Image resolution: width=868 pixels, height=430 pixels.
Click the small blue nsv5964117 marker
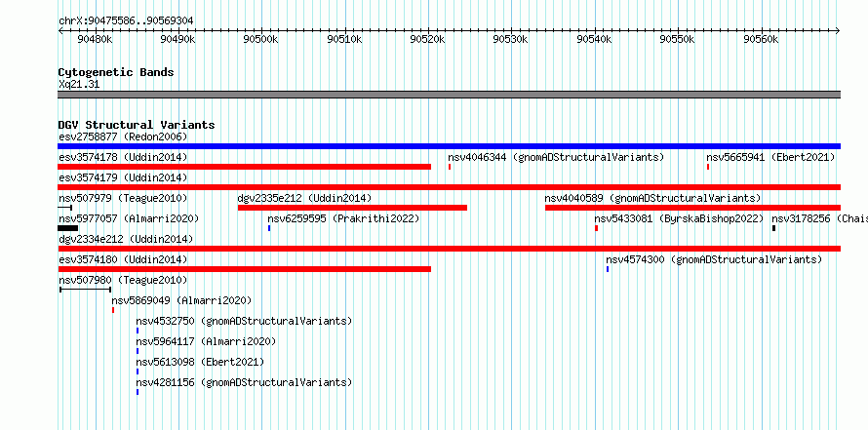click(138, 351)
